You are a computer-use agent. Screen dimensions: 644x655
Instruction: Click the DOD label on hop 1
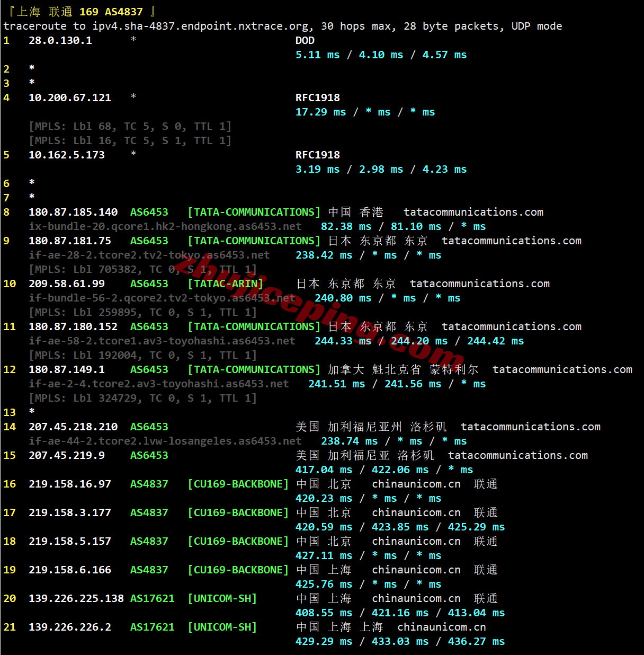tap(305, 40)
